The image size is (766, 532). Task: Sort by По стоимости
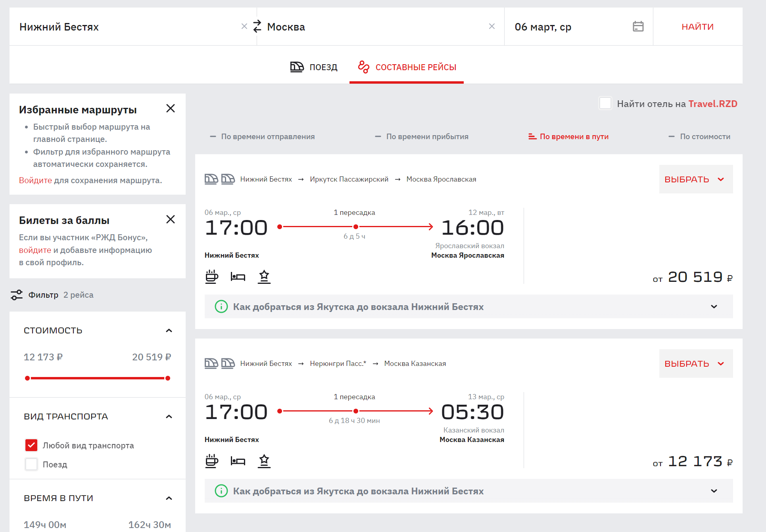(x=699, y=136)
